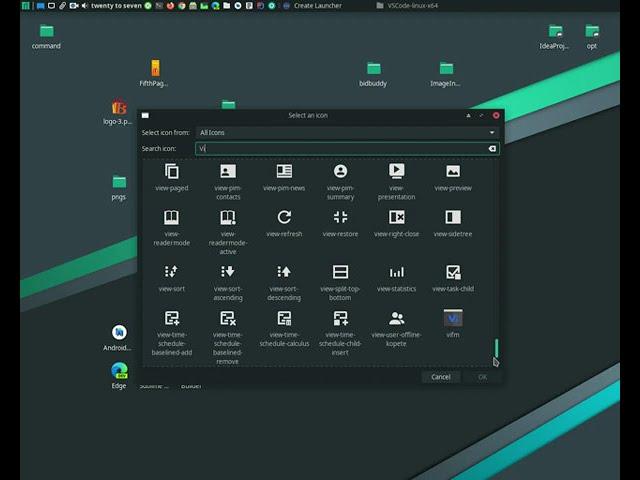The width and height of the screenshot is (640, 480).
Task: Open the clipboard paperclip icon in panel
Action: pyautogui.click(x=62, y=6)
